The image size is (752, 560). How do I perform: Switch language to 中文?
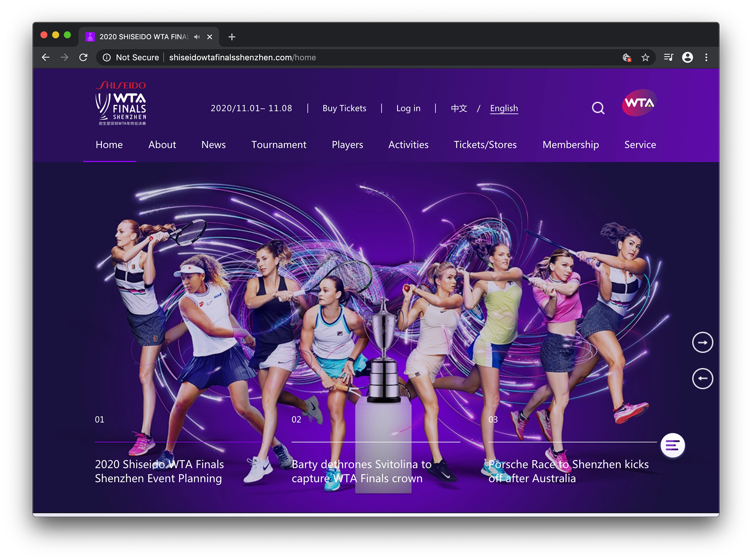pyautogui.click(x=459, y=108)
